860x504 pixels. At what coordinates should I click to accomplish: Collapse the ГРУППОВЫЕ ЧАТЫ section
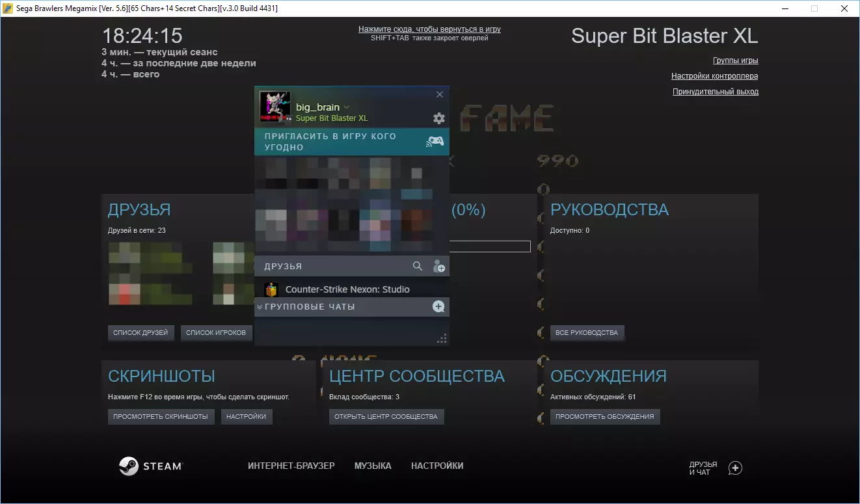click(260, 307)
